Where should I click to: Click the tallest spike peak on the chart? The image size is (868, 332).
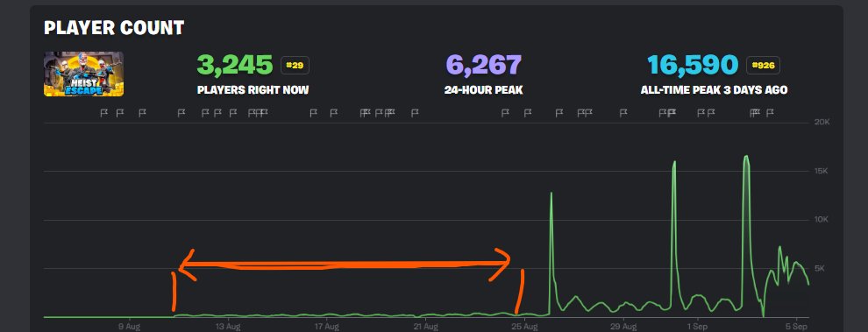point(746,157)
